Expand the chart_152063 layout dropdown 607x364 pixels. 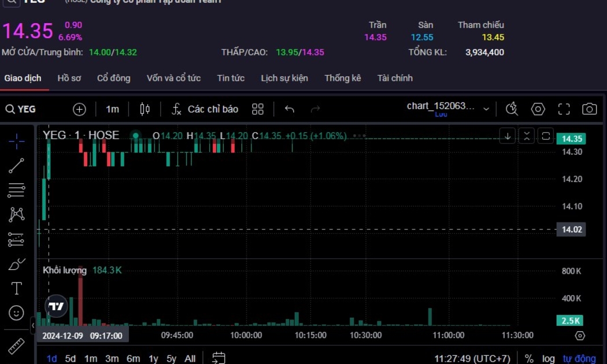click(486, 109)
